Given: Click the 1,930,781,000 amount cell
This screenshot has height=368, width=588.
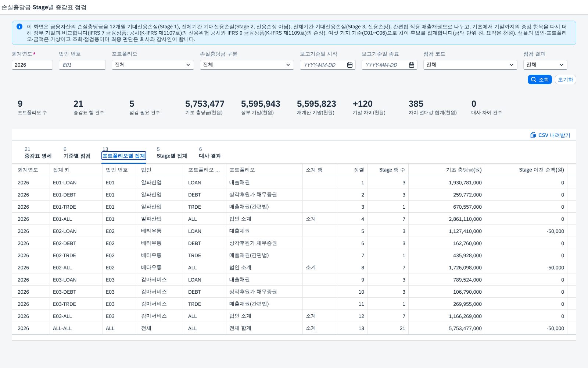Looking at the screenshot, I should 447,183.
